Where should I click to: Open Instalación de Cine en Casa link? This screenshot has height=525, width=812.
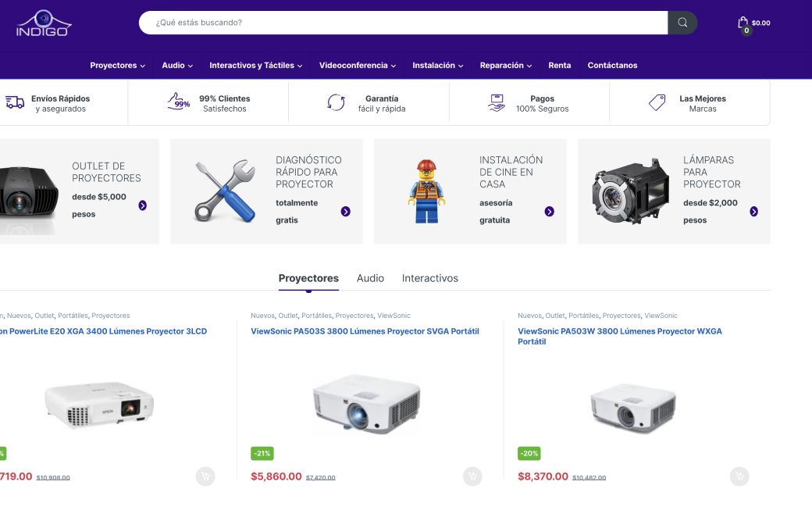click(x=511, y=172)
